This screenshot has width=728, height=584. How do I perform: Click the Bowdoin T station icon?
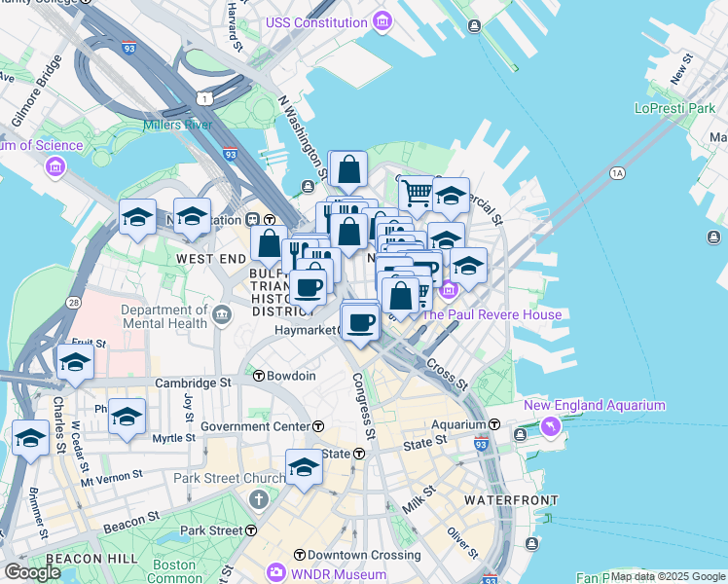[x=259, y=376]
